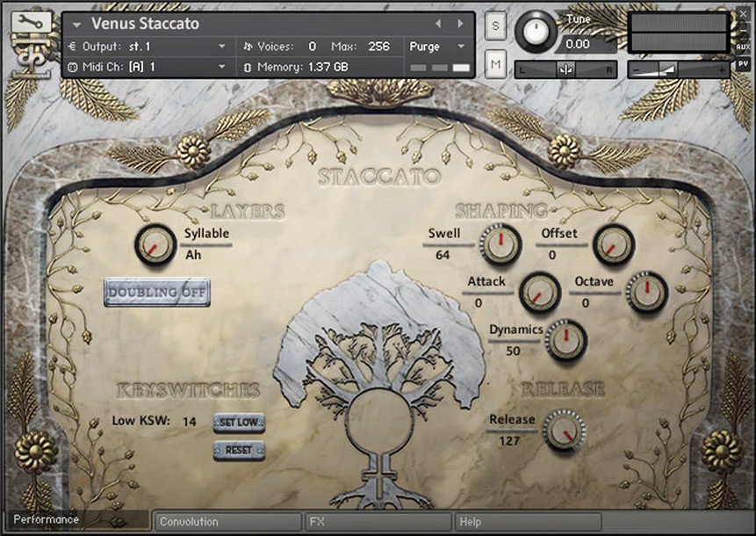Click the Offset value 0
This screenshot has height=536, width=756.
552,255
